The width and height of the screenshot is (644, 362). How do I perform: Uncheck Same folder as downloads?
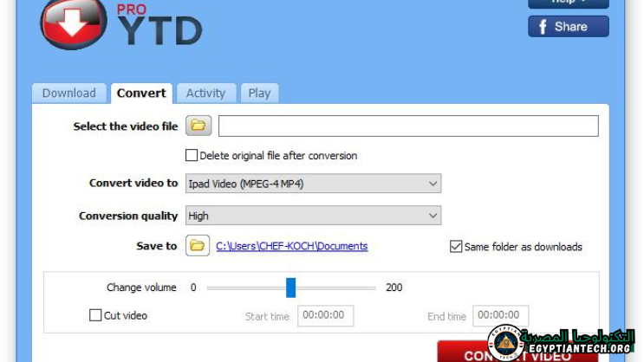456,246
